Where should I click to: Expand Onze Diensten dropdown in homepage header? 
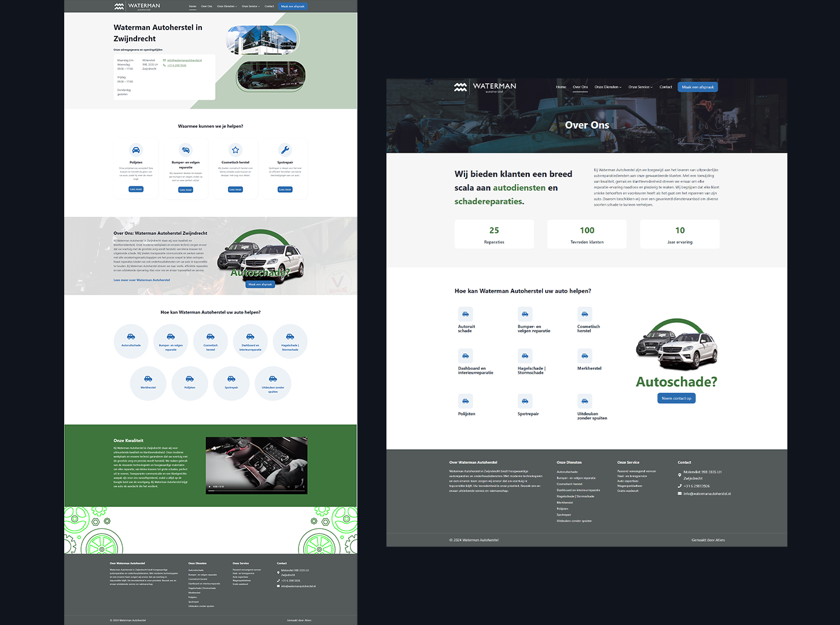coord(226,6)
